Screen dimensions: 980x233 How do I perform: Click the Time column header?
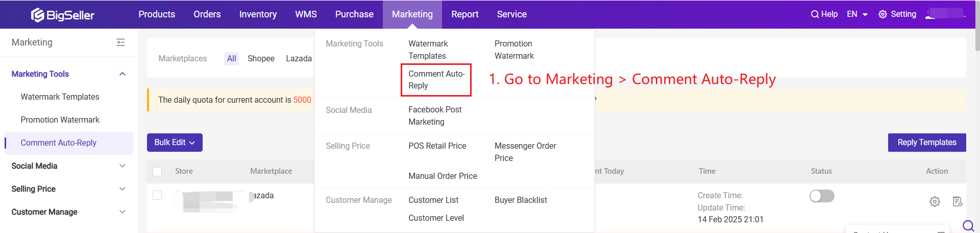click(707, 172)
